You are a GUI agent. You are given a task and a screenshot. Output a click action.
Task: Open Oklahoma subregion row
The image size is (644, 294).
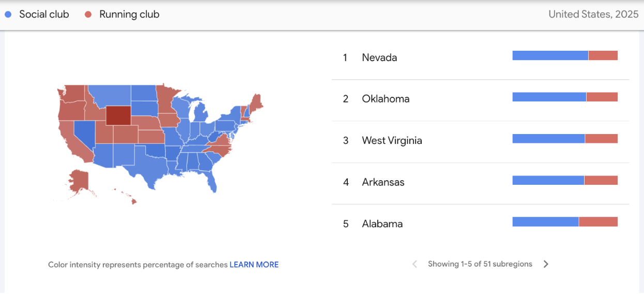click(386, 99)
